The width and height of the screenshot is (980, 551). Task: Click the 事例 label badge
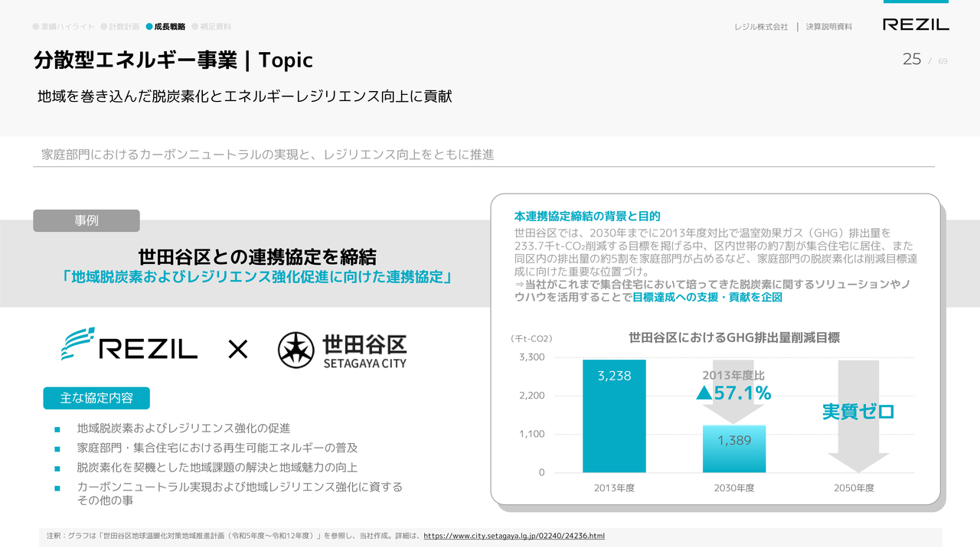pyautogui.click(x=87, y=220)
